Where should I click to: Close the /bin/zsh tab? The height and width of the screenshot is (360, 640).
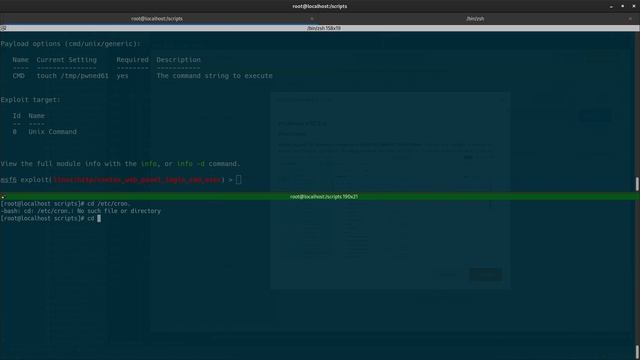(x=630, y=19)
